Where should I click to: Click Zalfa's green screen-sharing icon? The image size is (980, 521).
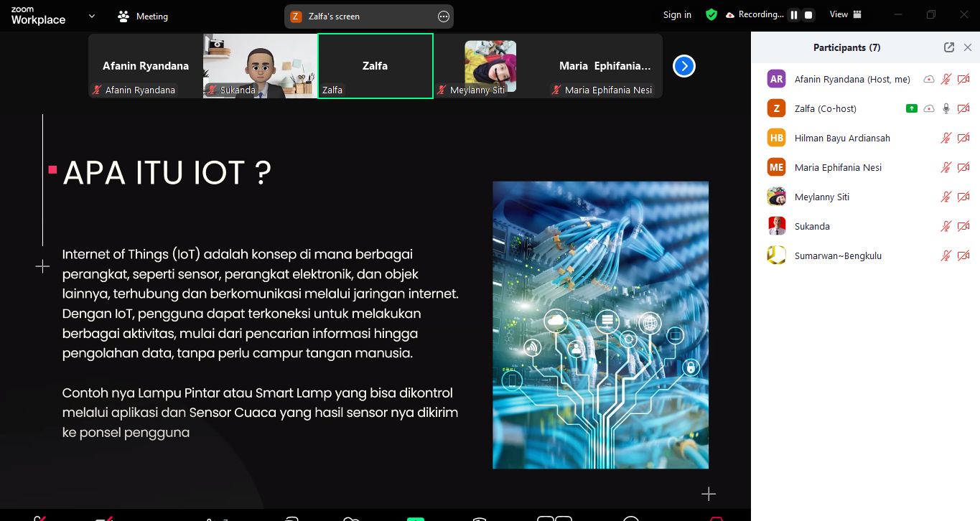[912, 108]
